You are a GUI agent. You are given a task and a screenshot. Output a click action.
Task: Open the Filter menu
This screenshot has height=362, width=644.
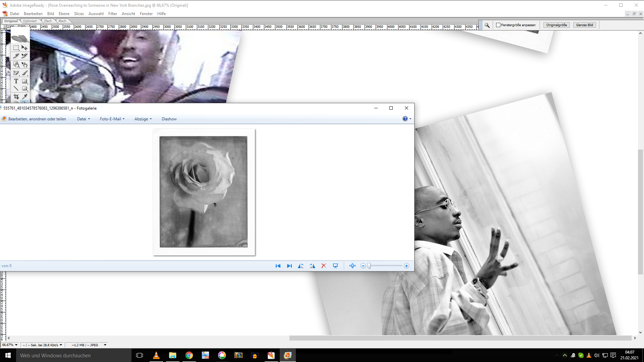click(x=113, y=14)
